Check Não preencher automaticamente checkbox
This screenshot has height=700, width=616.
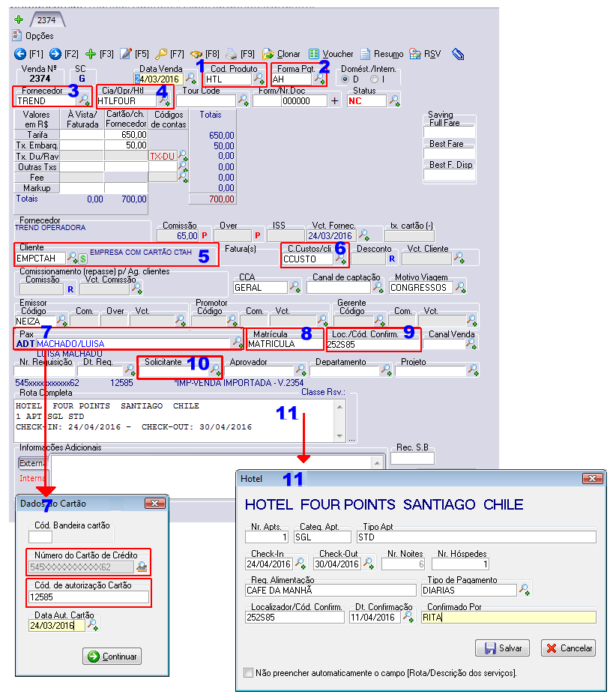click(x=249, y=672)
